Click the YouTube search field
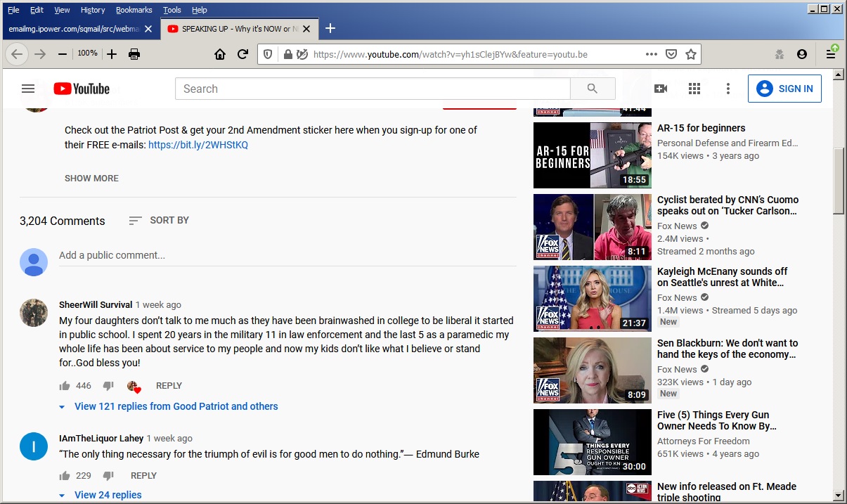Screen dimensions: 847x504 coord(373,89)
